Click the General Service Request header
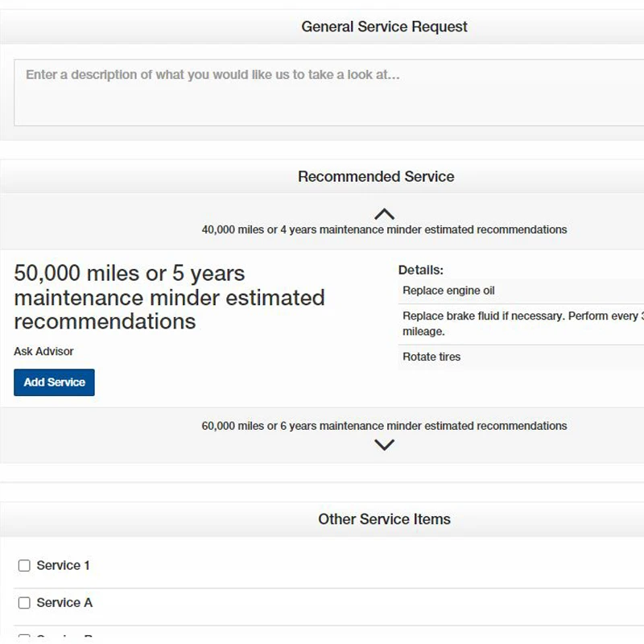The width and height of the screenshot is (644, 644). (x=384, y=27)
